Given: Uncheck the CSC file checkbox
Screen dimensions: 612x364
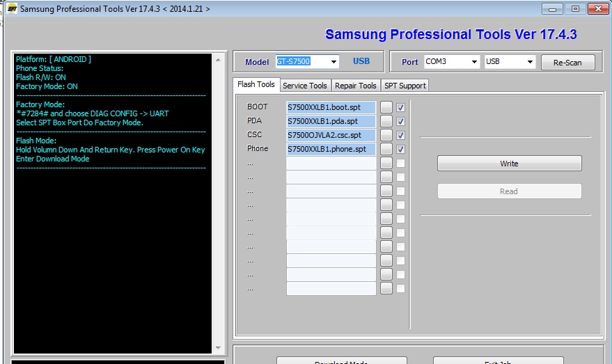Looking at the screenshot, I should pyautogui.click(x=400, y=136).
